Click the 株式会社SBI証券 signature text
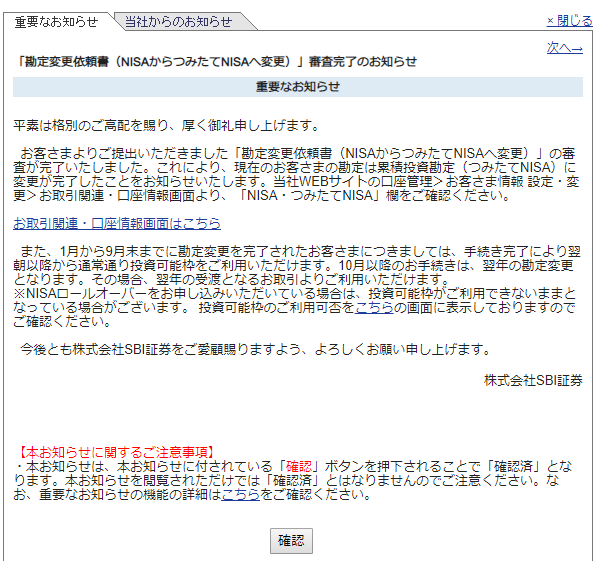 click(x=533, y=380)
